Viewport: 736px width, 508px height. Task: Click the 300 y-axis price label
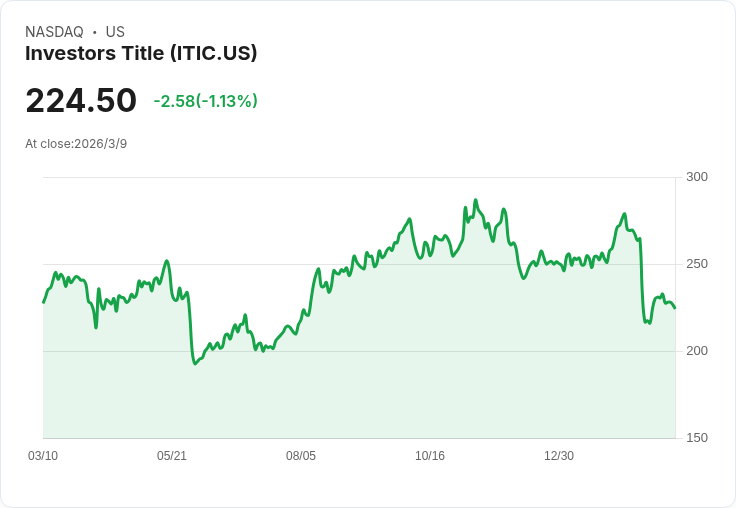coord(697,177)
